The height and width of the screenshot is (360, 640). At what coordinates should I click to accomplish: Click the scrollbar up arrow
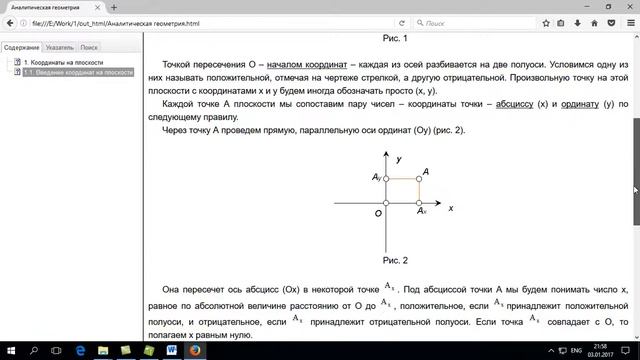point(636,37)
